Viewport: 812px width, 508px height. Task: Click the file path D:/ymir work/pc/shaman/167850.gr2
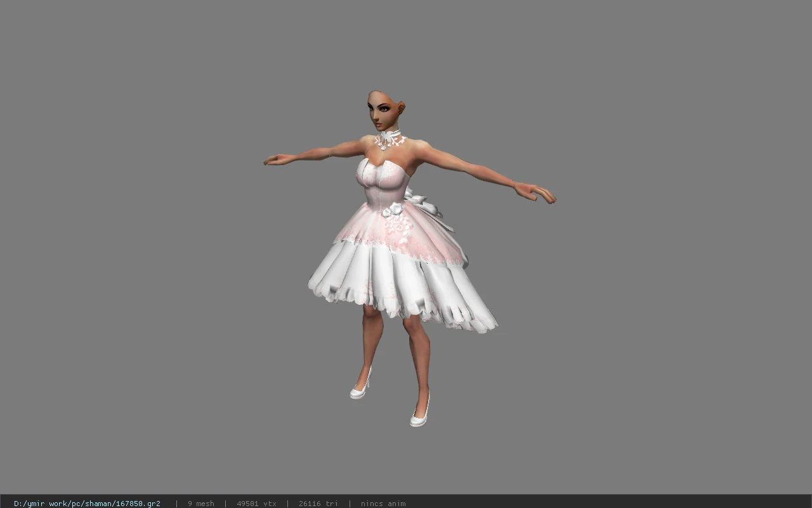pyautogui.click(x=87, y=504)
